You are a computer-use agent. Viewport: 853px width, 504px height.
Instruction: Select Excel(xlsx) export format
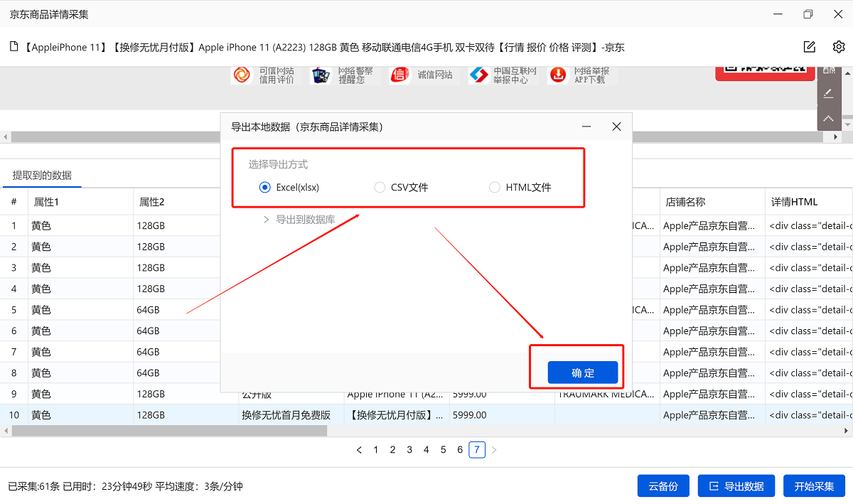(289, 188)
